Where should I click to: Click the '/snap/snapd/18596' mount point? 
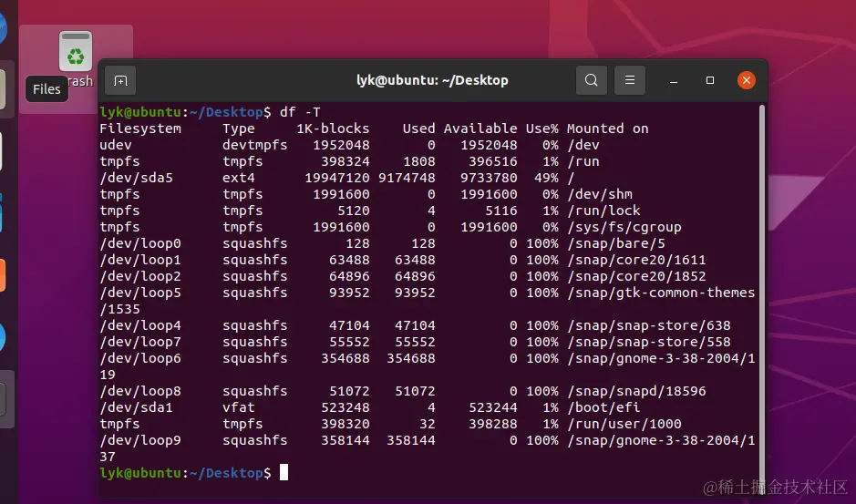(x=636, y=391)
